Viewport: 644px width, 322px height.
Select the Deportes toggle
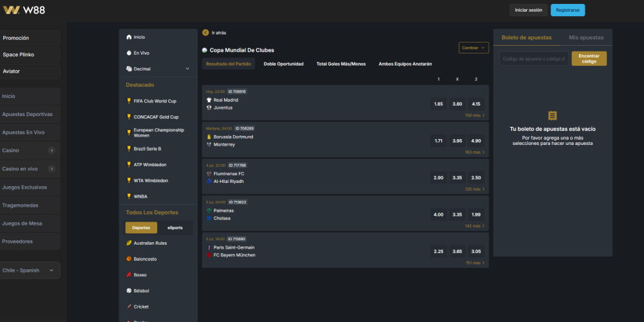[141, 227]
